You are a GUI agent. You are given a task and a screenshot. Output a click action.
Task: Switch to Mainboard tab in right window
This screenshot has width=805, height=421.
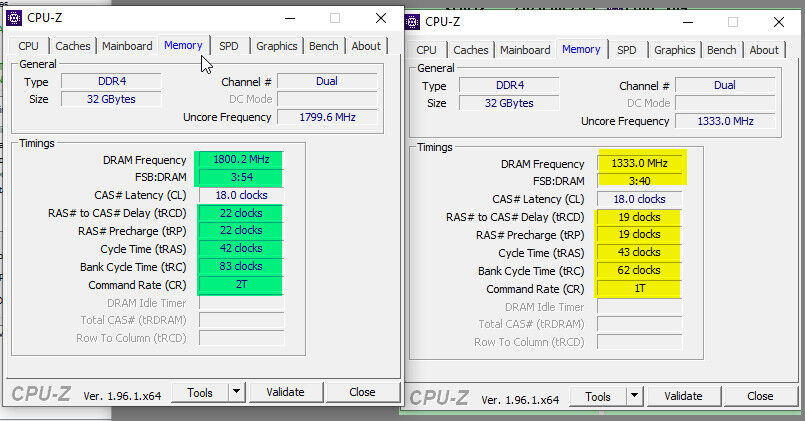click(x=525, y=50)
